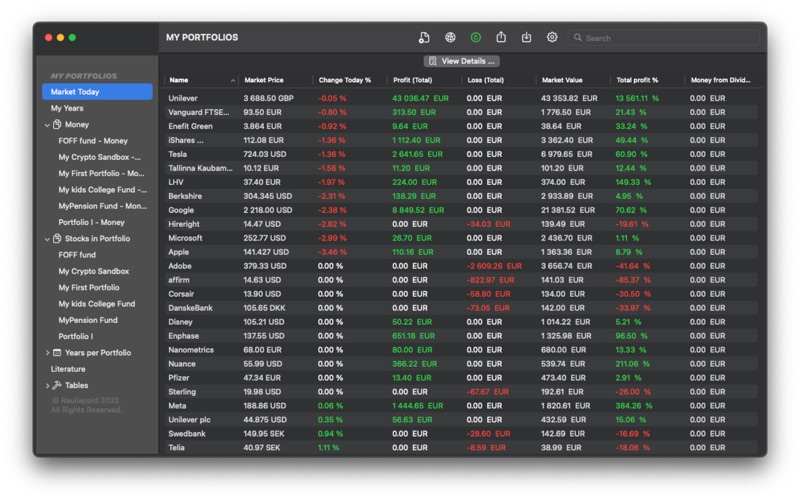Click loss value -2 609.26 EUR

click(494, 266)
